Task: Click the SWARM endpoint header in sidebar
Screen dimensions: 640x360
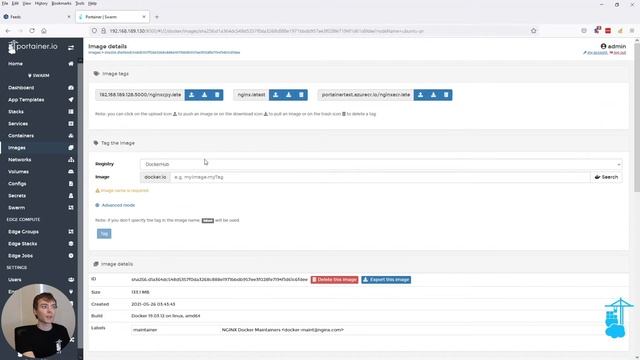Action: pyautogui.click(x=39, y=76)
